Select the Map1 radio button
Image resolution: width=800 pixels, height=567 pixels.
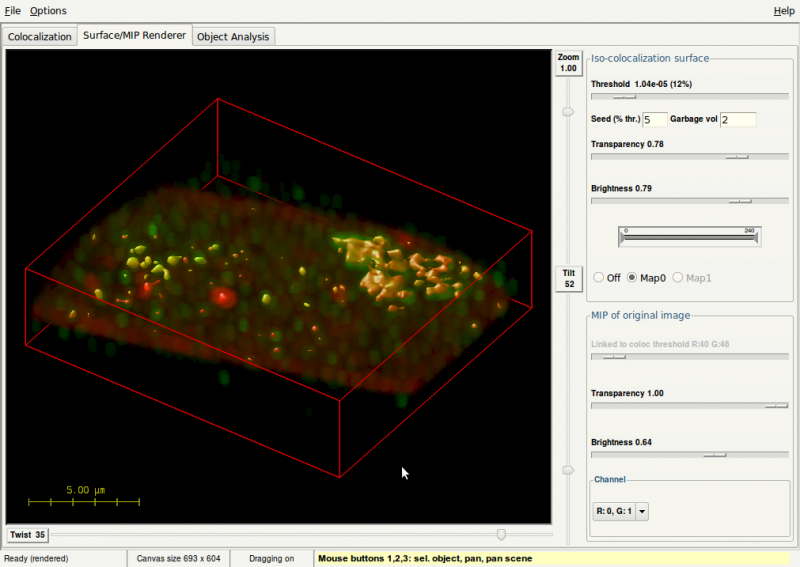pos(679,277)
